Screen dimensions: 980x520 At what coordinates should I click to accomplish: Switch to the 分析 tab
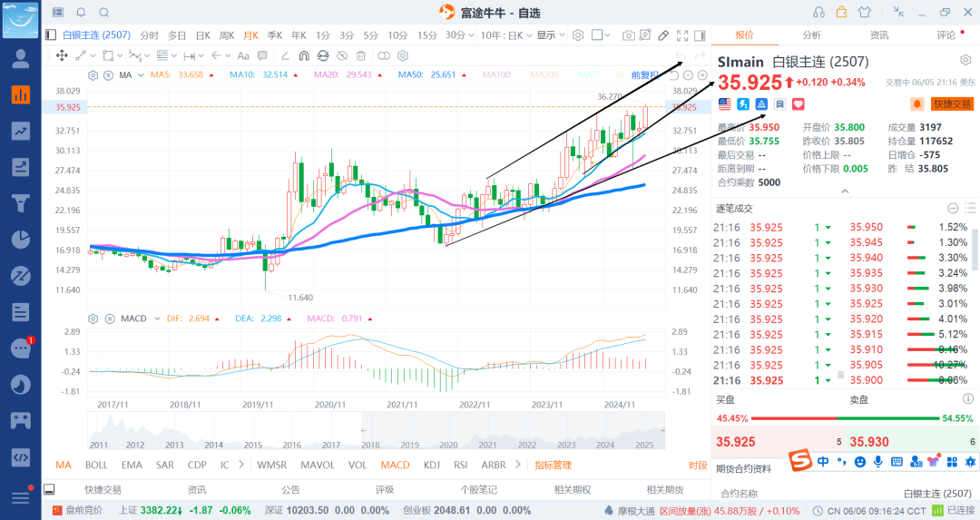click(x=811, y=35)
